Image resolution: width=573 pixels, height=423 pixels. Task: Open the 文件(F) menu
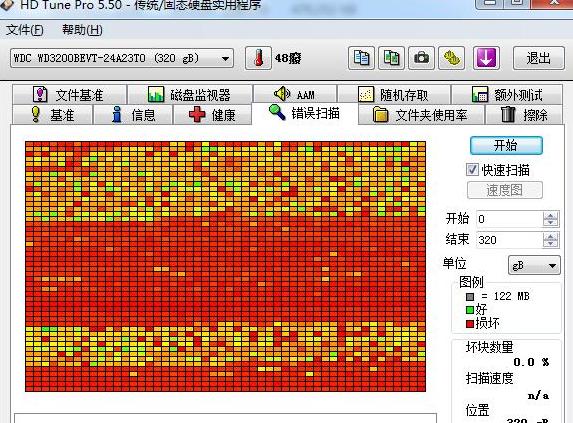tap(24, 30)
